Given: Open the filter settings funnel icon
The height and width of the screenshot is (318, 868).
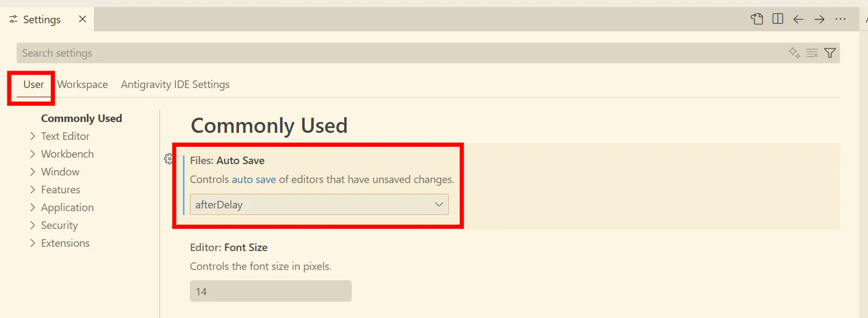Looking at the screenshot, I should (x=830, y=53).
